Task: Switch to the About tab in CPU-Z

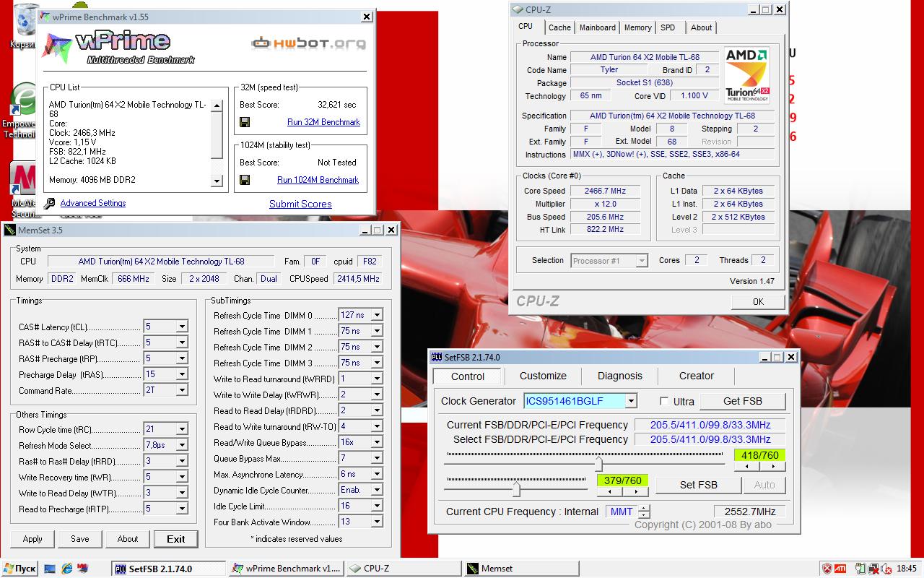Action: [701, 27]
